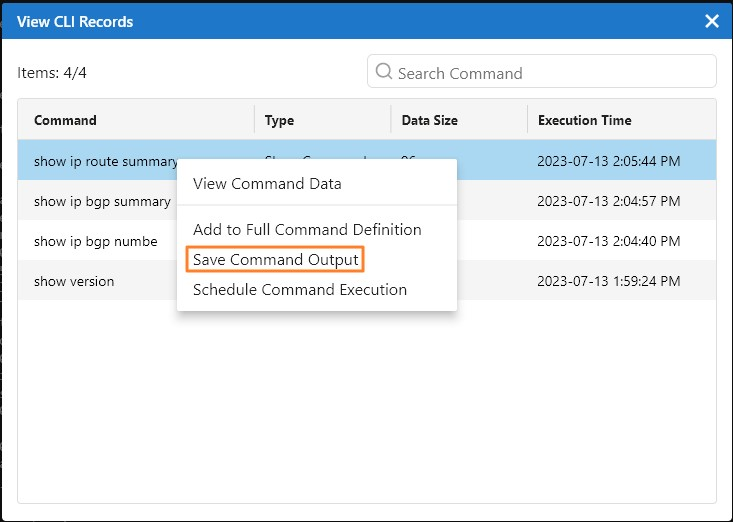Select the show ip bgp numbe row
Image resolution: width=733 pixels, height=522 pixels.
click(96, 241)
